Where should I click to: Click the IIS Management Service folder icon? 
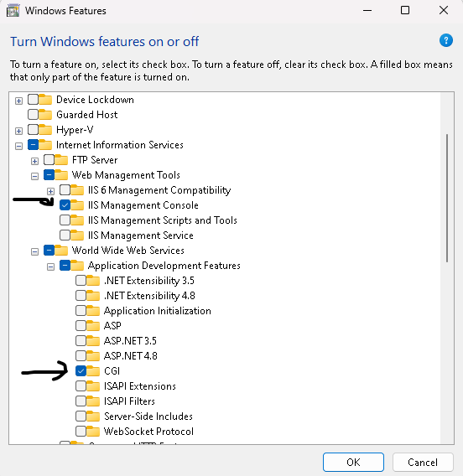77,235
